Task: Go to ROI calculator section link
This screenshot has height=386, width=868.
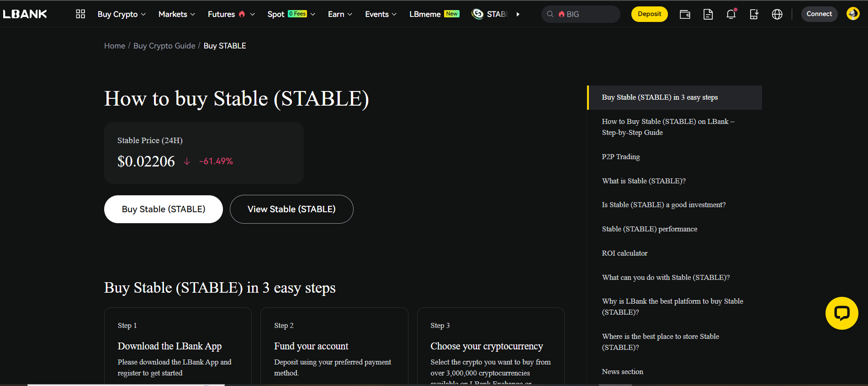Action: tap(625, 253)
